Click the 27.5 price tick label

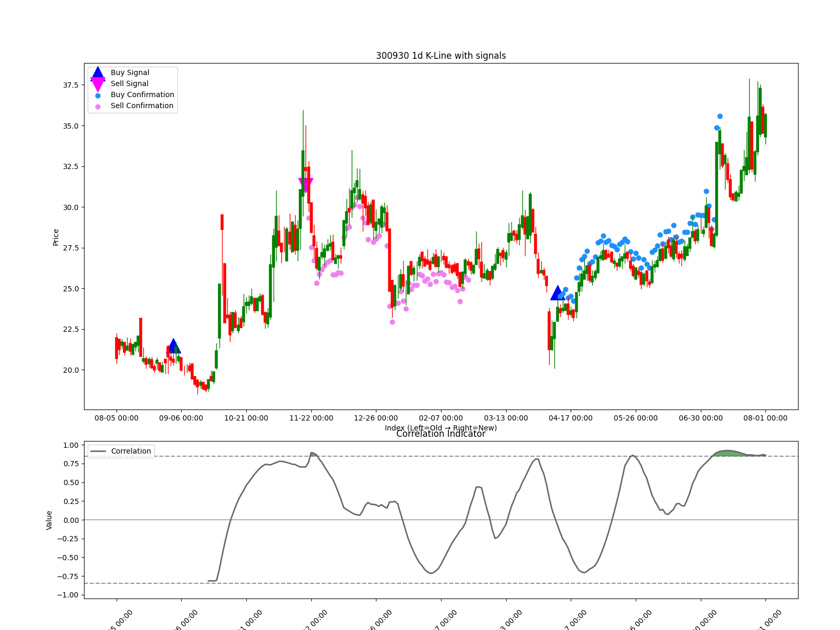click(70, 248)
